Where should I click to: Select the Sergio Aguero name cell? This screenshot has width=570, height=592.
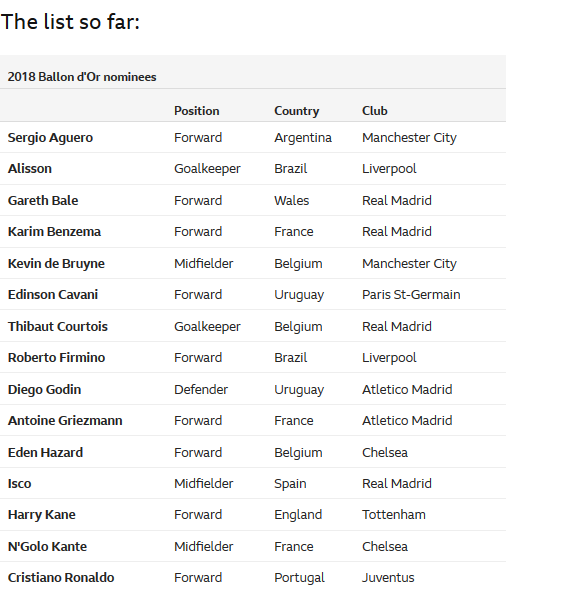click(50, 138)
